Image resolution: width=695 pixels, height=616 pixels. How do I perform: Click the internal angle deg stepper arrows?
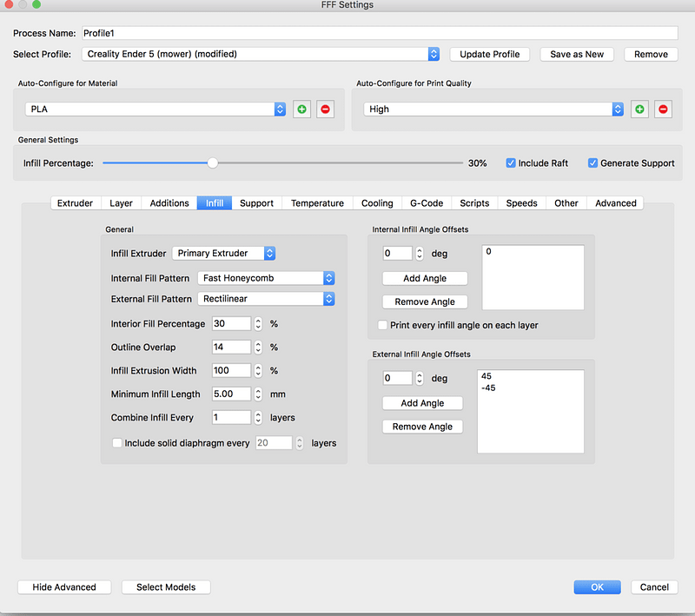pos(420,254)
